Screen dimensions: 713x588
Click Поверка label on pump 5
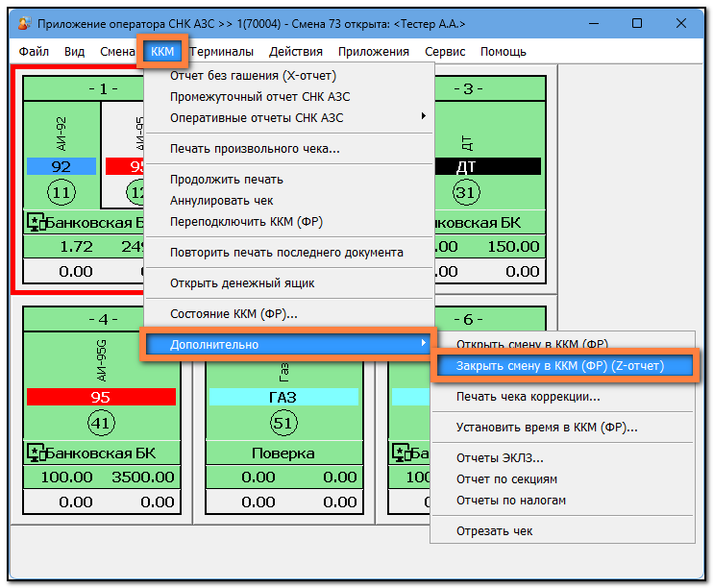click(x=283, y=453)
